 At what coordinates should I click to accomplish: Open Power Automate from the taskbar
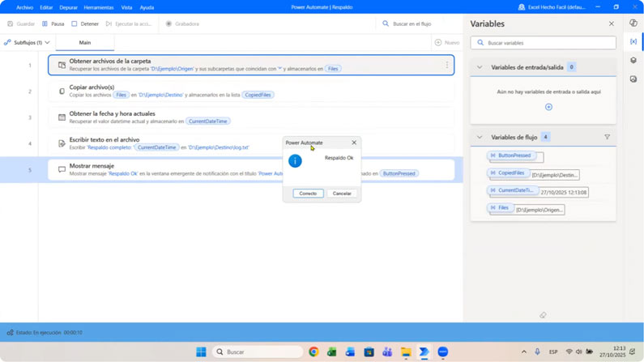click(x=424, y=351)
